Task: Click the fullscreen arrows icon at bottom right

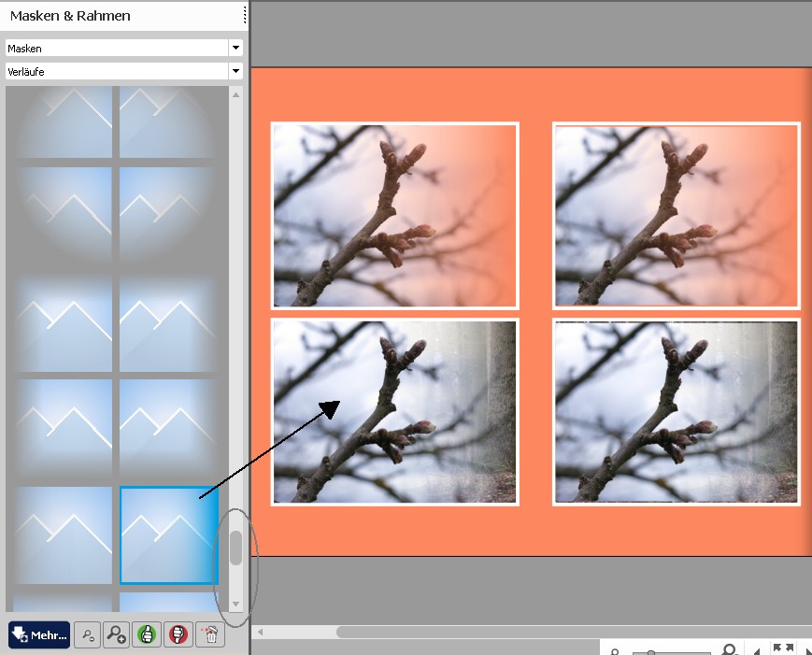Action: pyautogui.click(x=783, y=648)
